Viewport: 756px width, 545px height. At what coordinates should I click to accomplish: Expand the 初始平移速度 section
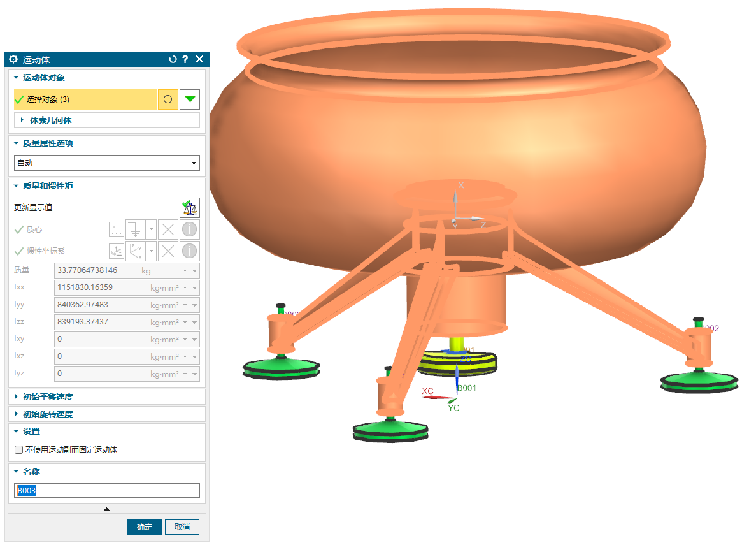(x=48, y=397)
